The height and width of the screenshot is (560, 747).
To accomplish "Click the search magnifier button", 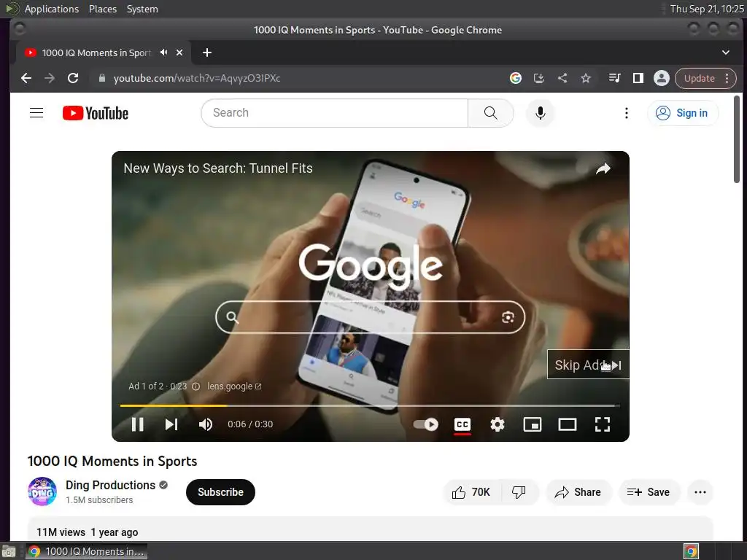I will (491, 113).
